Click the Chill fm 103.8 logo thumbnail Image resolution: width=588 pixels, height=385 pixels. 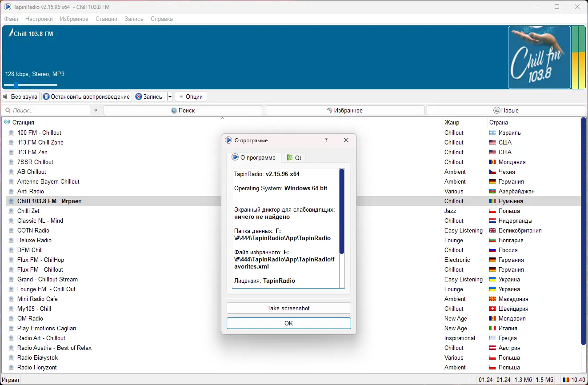coord(540,57)
